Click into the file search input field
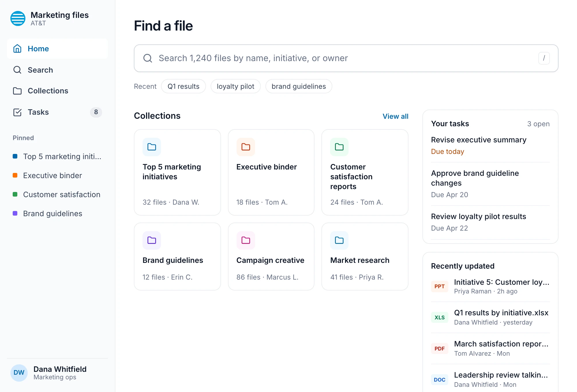This screenshot has width=577, height=392. 346,58
